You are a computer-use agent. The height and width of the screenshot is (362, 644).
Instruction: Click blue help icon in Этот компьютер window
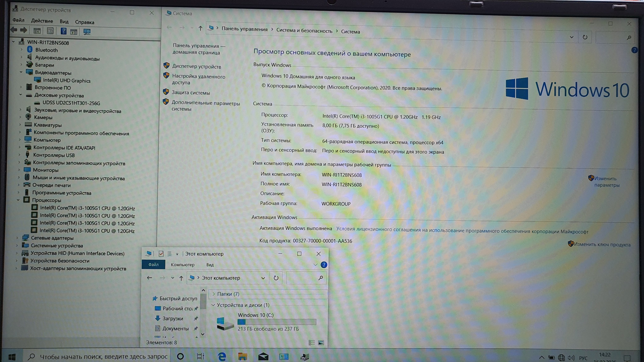click(x=324, y=265)
